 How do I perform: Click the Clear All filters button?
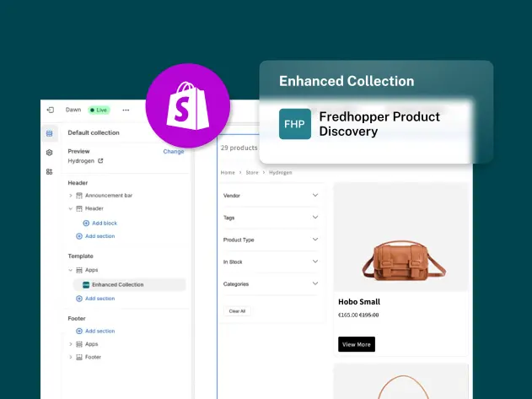pos(237,311)
